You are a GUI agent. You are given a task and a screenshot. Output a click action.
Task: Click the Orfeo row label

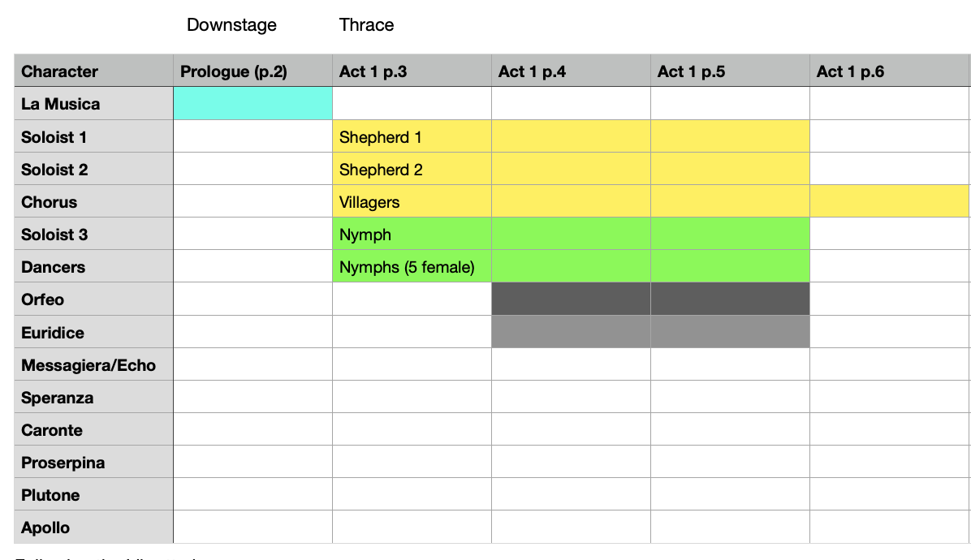pyautogui.click(x=93, y=299)
